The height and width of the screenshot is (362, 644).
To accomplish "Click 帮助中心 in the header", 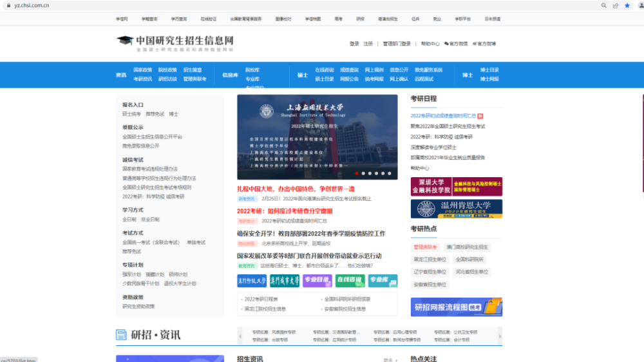I will coord(430,44).
